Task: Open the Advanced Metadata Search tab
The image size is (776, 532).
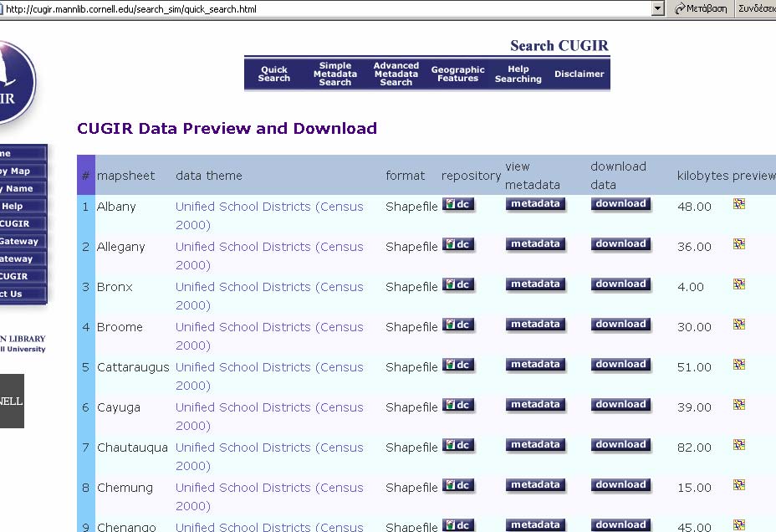Action: 396,74
